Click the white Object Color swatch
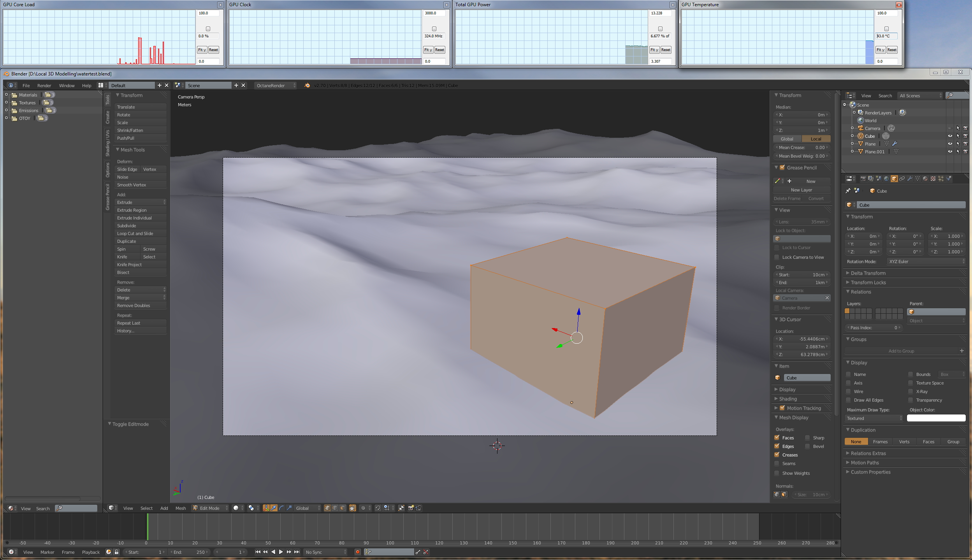Screen dimensions: 972x560 pos(936,418)
